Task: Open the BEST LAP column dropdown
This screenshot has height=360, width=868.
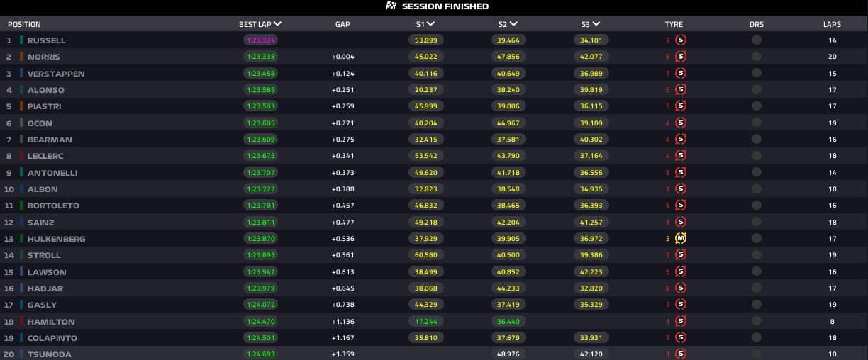Action: tap(277, 24)
